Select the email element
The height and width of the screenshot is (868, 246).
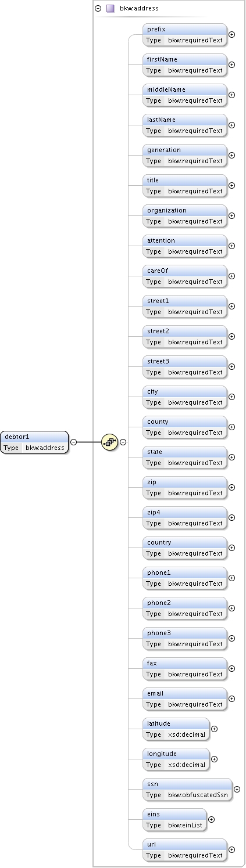coord(185,698)
